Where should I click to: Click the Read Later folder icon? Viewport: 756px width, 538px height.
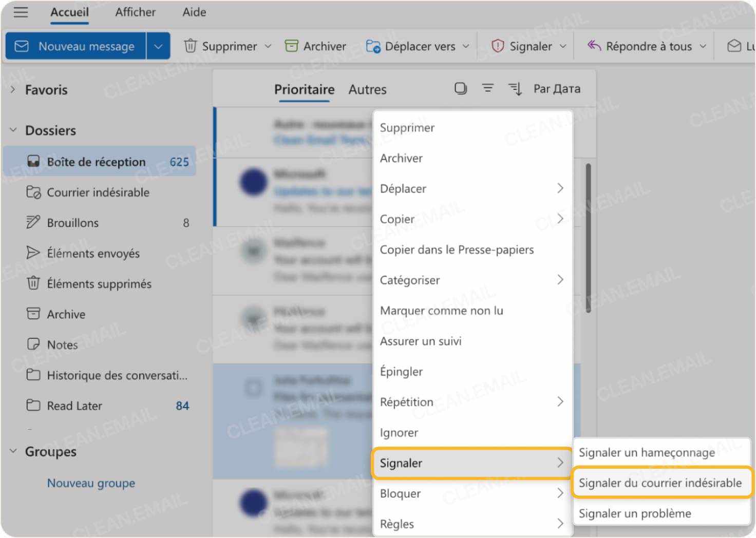pos(33,406)
